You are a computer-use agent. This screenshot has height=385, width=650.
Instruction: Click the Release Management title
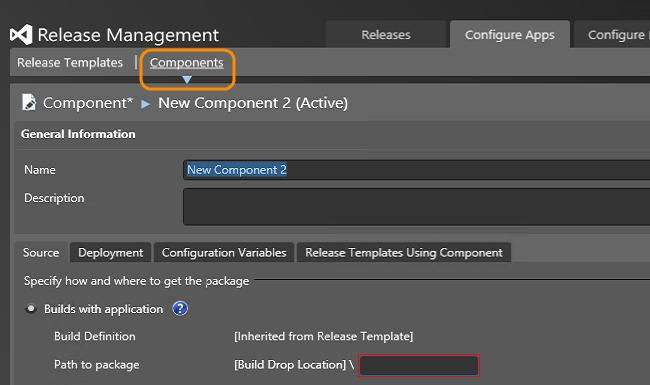tap(128, 35)
